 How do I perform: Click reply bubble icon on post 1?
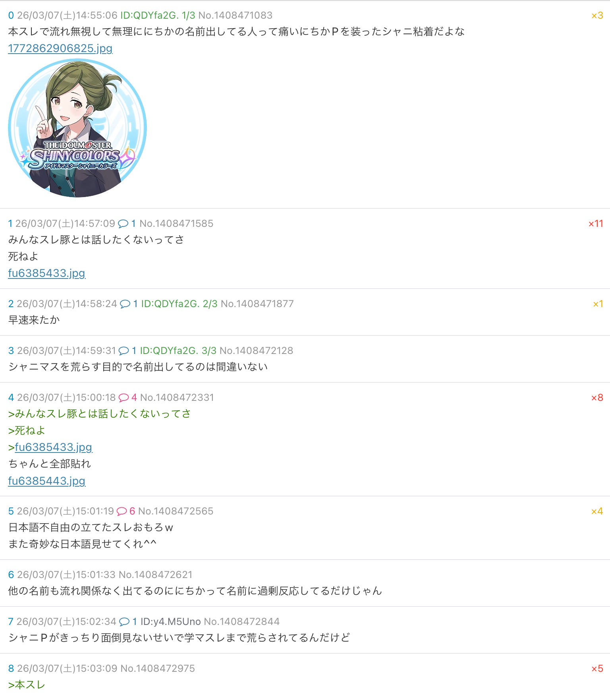[x=123, y=224]
